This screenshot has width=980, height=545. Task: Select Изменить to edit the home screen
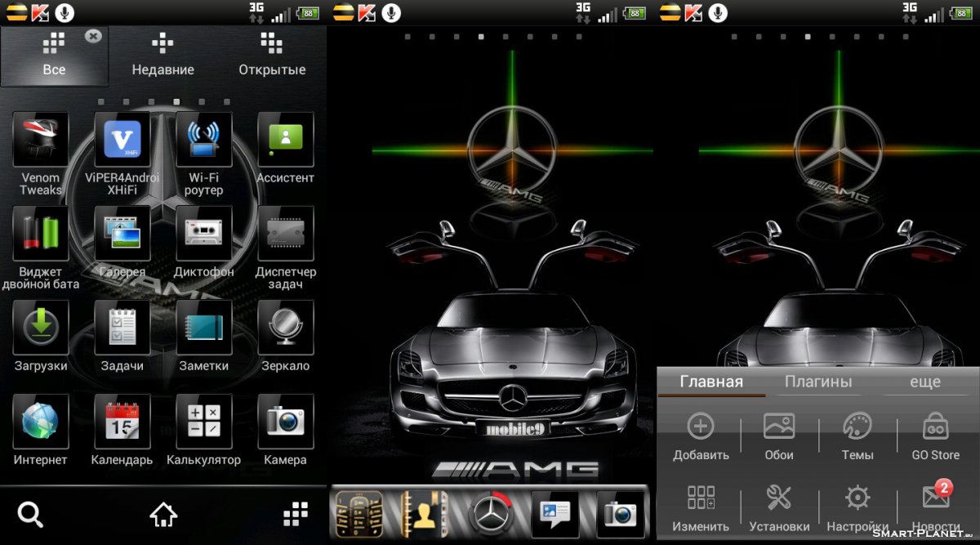[701, 505]
